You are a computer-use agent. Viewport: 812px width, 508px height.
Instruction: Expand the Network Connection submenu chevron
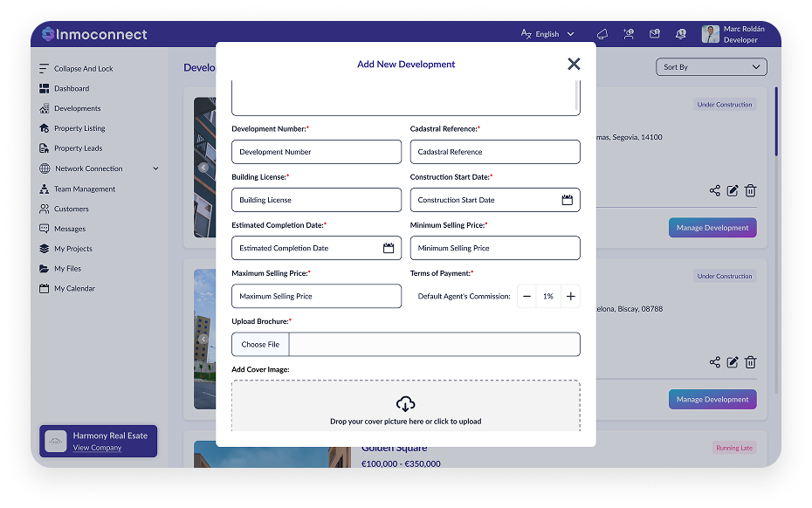[156, 168]
